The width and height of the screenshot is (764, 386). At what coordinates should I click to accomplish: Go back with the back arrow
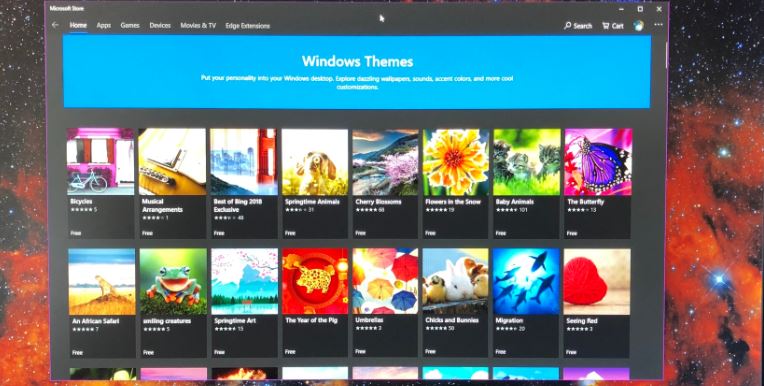coord(55,25)
